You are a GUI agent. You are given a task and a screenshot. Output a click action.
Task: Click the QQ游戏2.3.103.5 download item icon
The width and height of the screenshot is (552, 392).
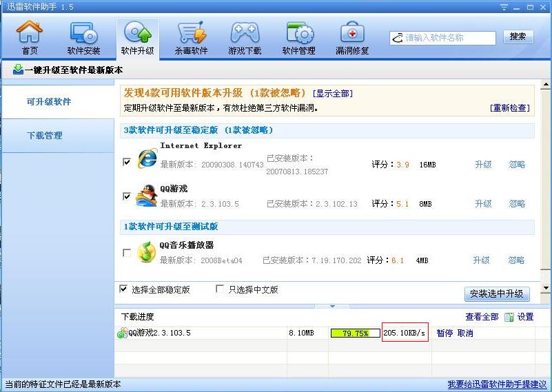(122, 333)
